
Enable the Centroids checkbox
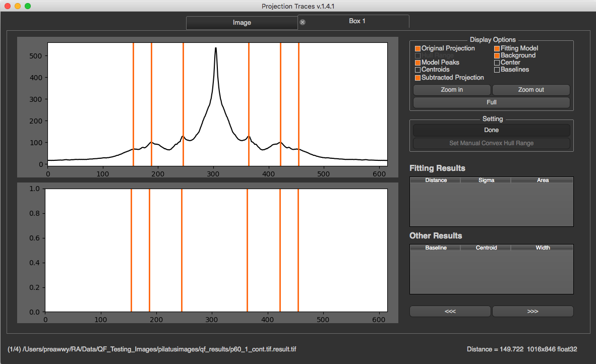[418, 70]
